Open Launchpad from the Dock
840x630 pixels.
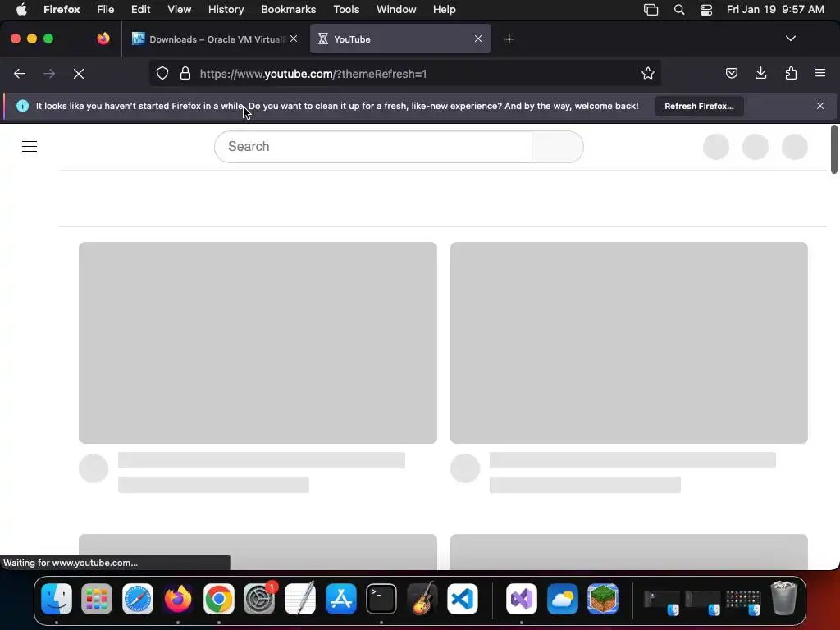(x=97, y=598)
